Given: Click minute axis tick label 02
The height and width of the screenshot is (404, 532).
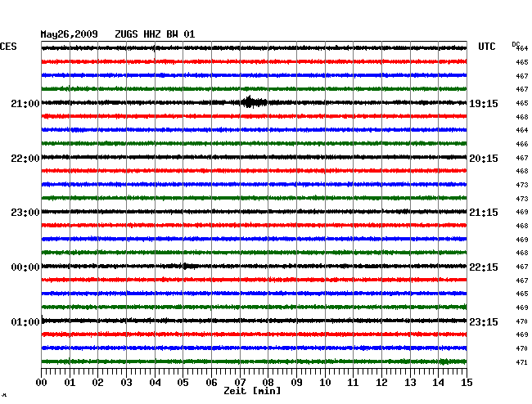Looking at the screenshot, I should click(x=97, y=382).
